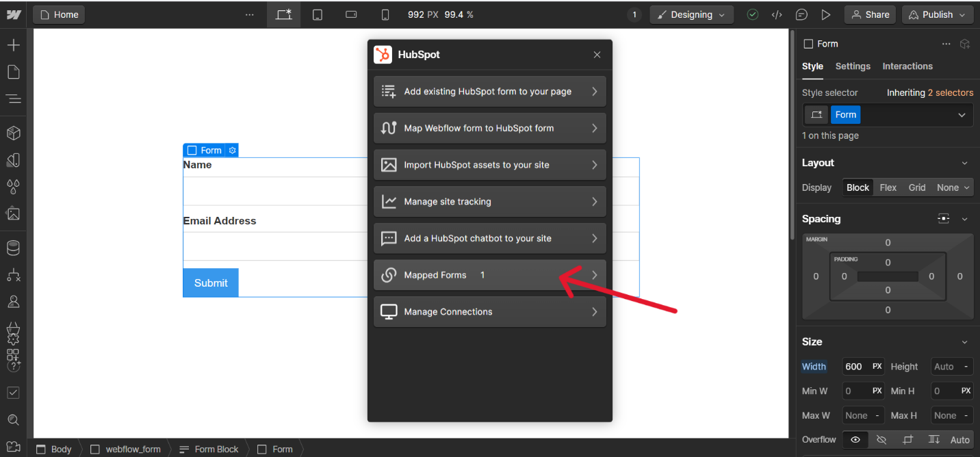
Task: Open Manage site tracking
Action: click(490, 202)
